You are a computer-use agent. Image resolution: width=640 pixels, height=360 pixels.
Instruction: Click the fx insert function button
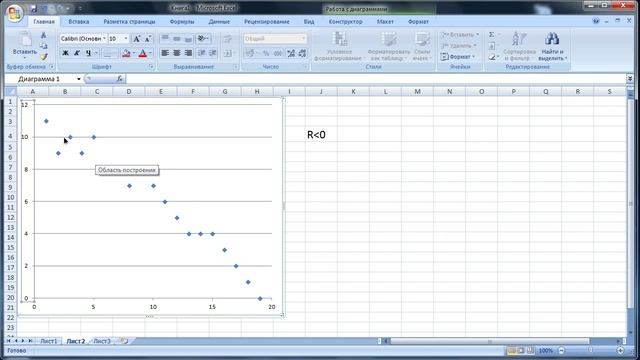tap(120, 79)
